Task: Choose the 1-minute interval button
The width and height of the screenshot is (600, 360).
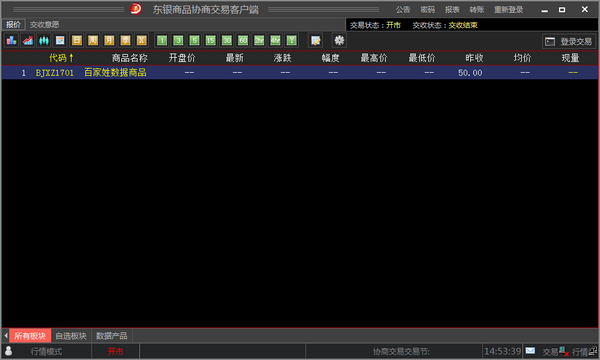Action: tap(162, 40)
